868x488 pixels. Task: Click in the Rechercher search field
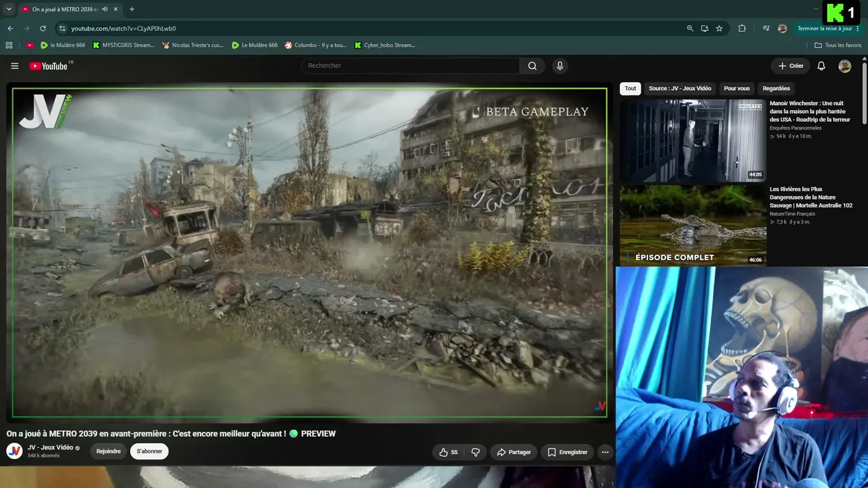click(x=410, y=66)
